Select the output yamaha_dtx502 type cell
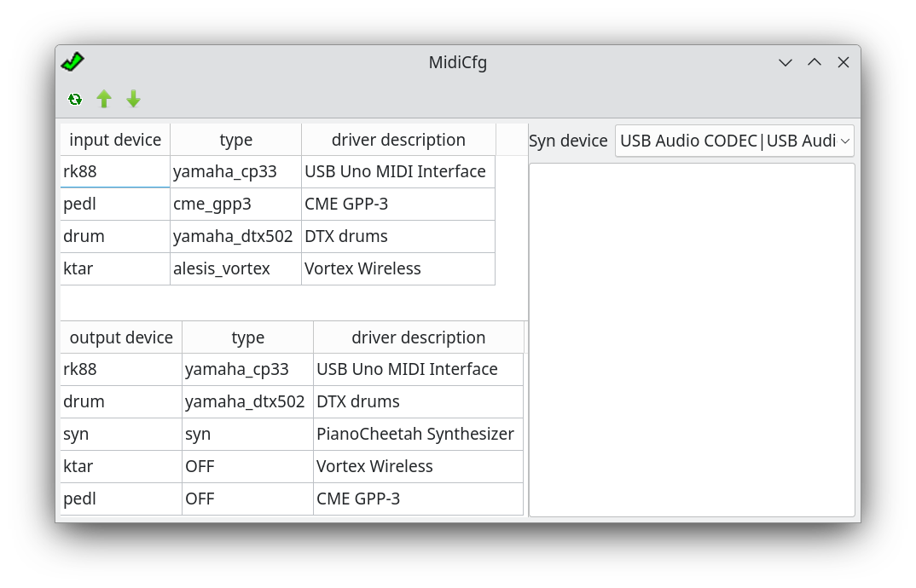The height and width of the screenshot is (588, 916). pyautogui.click(x=247, y=401)
